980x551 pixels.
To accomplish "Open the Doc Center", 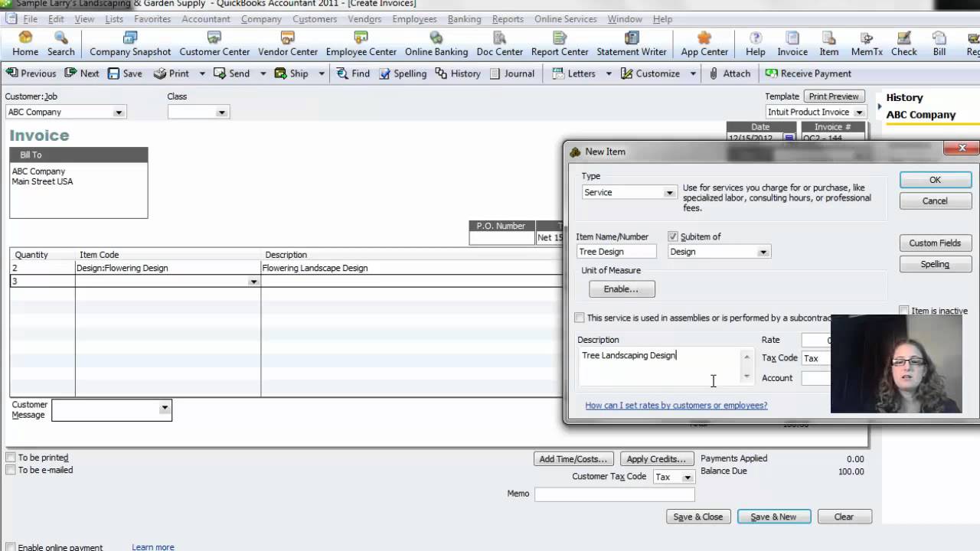I will [499, 44].
